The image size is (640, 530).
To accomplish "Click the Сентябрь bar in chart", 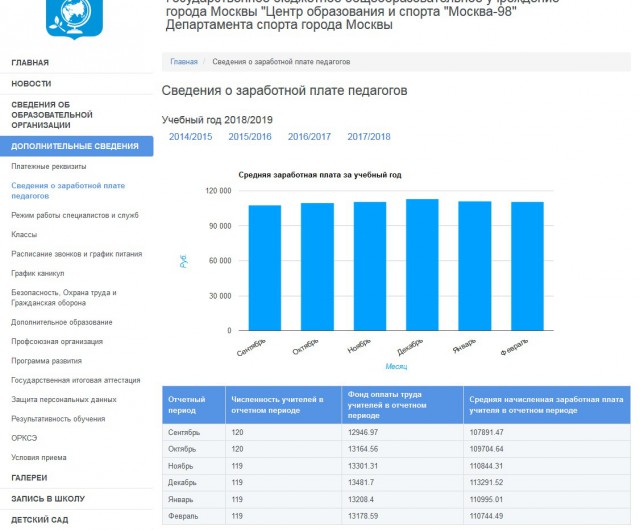I will (x=265, y=268).
